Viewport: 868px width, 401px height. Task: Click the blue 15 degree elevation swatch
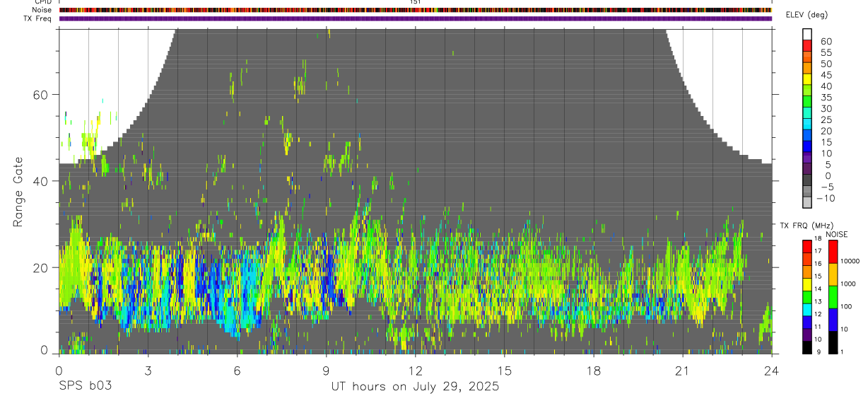tap(807, 146)
